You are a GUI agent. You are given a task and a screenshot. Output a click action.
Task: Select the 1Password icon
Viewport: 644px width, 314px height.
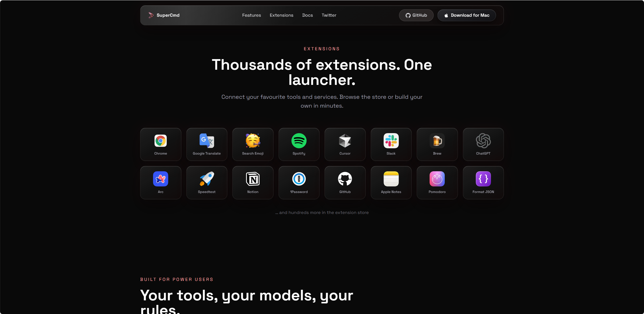coord(299,179)
